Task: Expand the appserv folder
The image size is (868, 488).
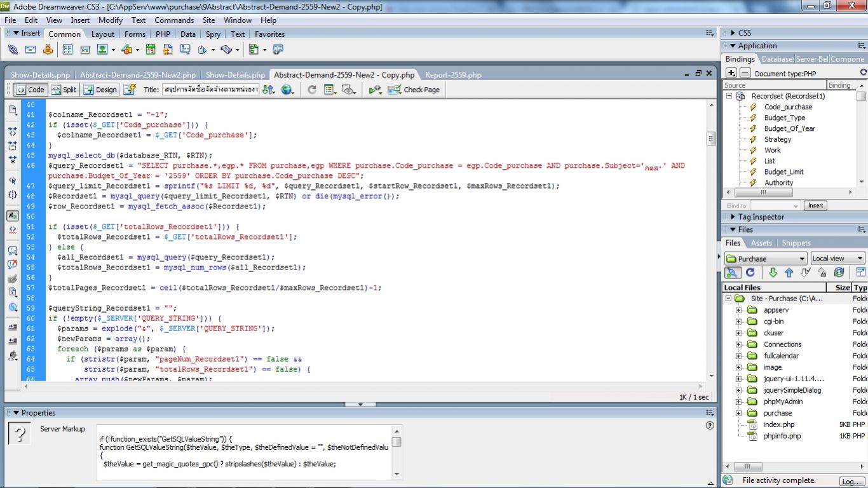Action: click(x=738, y=310)
